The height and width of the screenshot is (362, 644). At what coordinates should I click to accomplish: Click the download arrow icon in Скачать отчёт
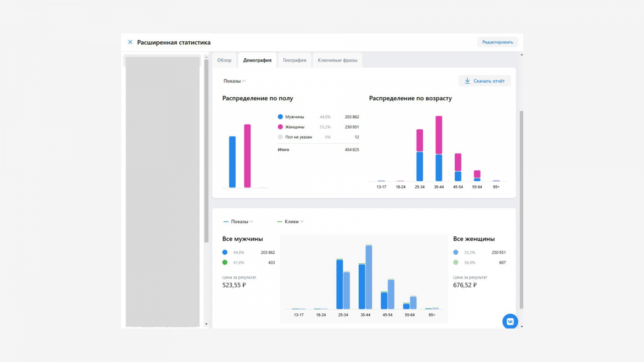tap(467, 81)
